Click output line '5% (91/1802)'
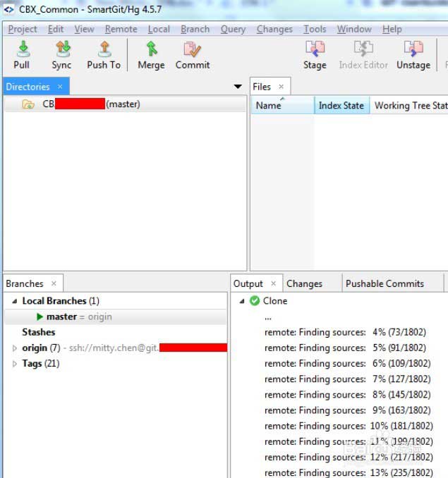The height and width of the screenshot is (478, 448). pos(345,348)
